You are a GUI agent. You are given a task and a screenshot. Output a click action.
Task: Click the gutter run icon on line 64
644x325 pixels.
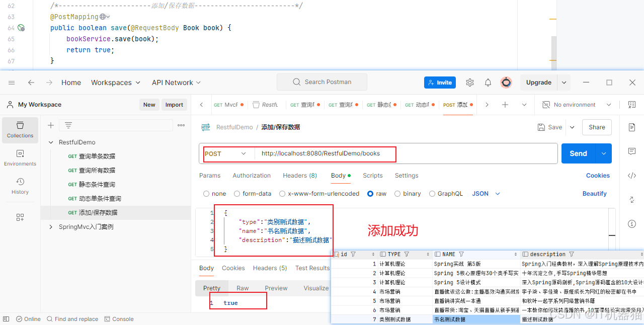point(21,28)
